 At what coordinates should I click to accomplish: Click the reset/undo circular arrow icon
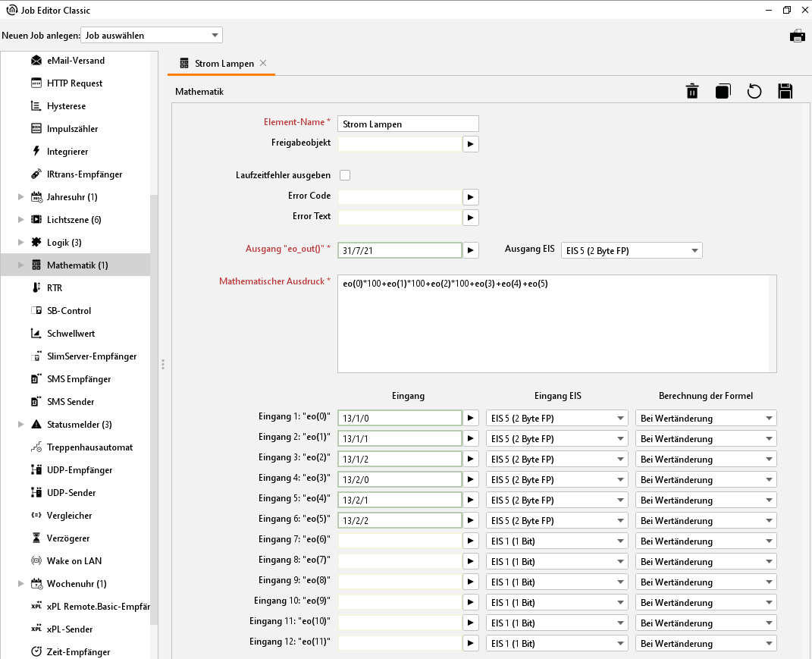click(754, 92)
